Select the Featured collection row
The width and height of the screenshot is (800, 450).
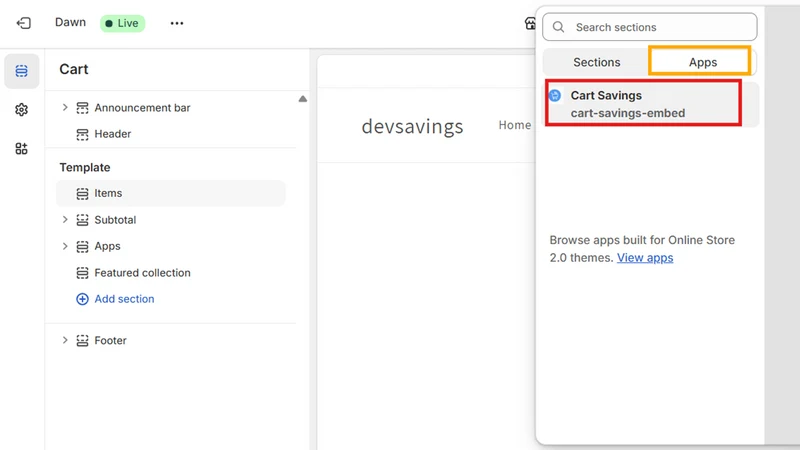[x=171, y=273]
